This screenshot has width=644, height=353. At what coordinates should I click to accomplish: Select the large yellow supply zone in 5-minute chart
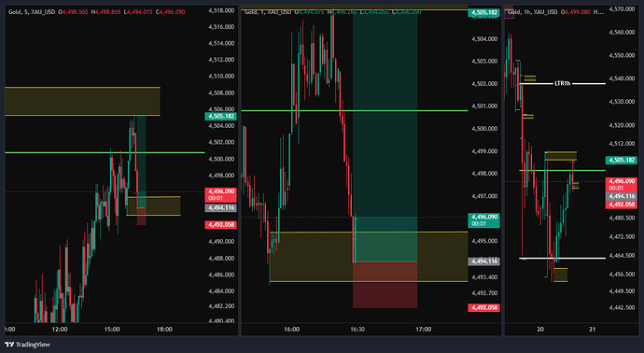coord(82,101)
